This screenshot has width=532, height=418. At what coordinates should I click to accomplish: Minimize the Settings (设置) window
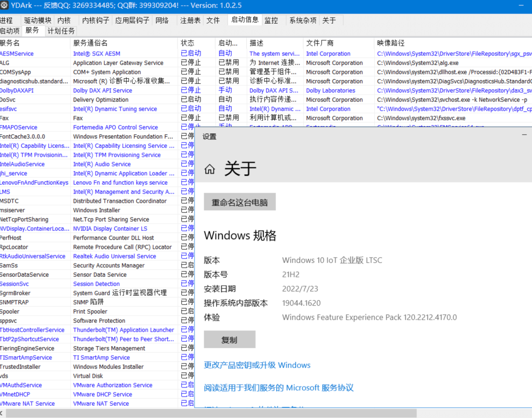tap(524, 135)
